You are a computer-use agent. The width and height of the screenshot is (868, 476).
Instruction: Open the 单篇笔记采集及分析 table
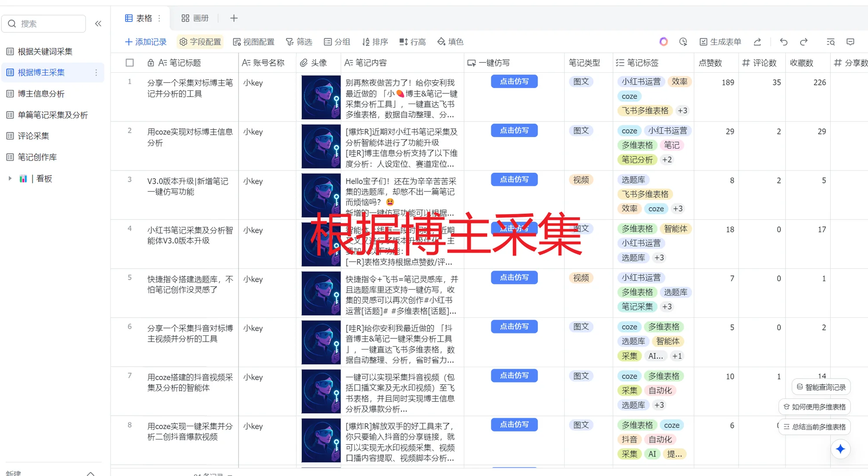pyautogui.click(x=52, y=115)
